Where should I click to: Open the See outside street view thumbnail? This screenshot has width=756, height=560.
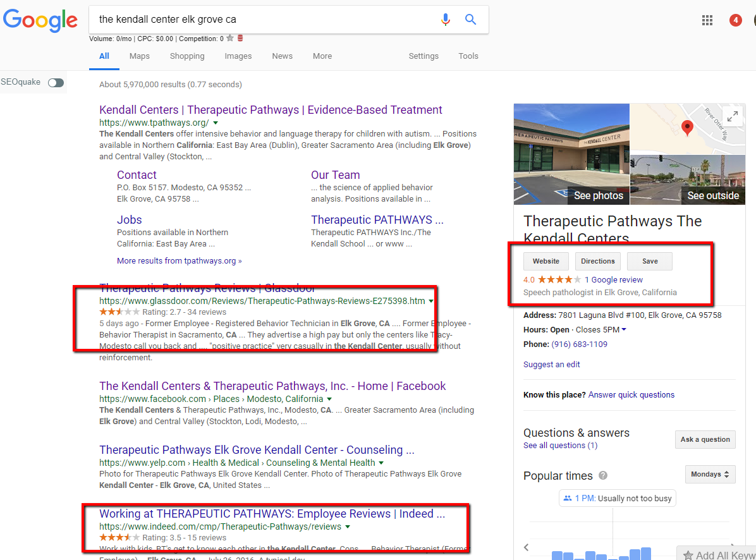click(x=688, y=180)
